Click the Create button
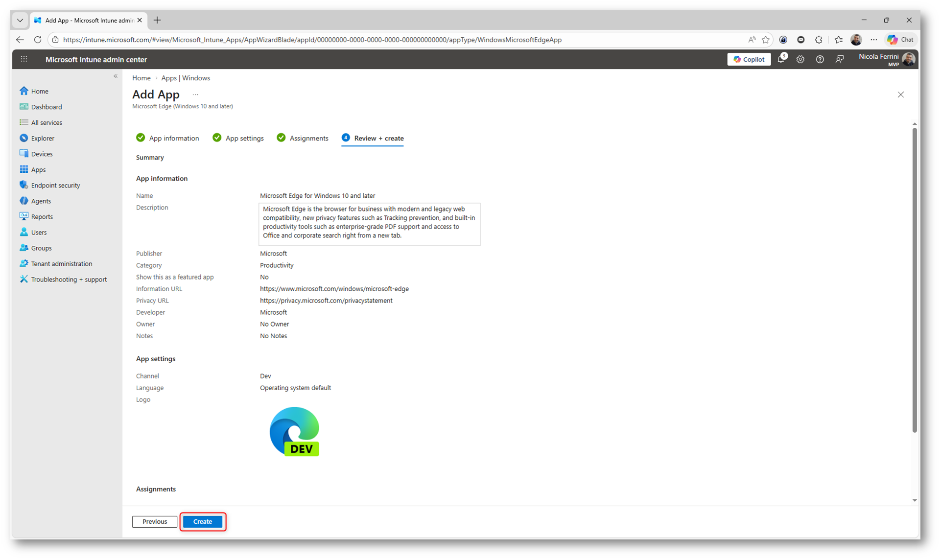 [x=202, y=521]
